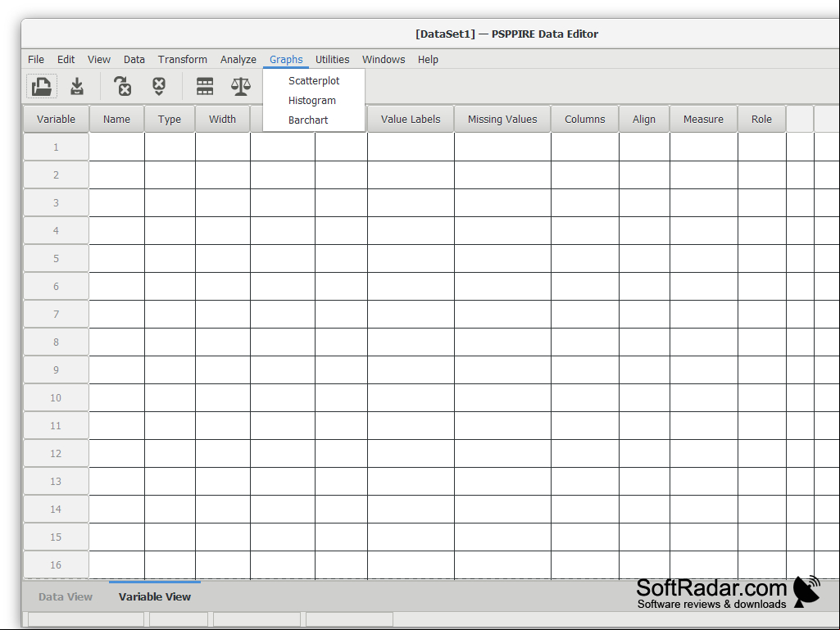Select variable row header 15
The height and width of the screenshot is (630, 840).
pos(56,537)
